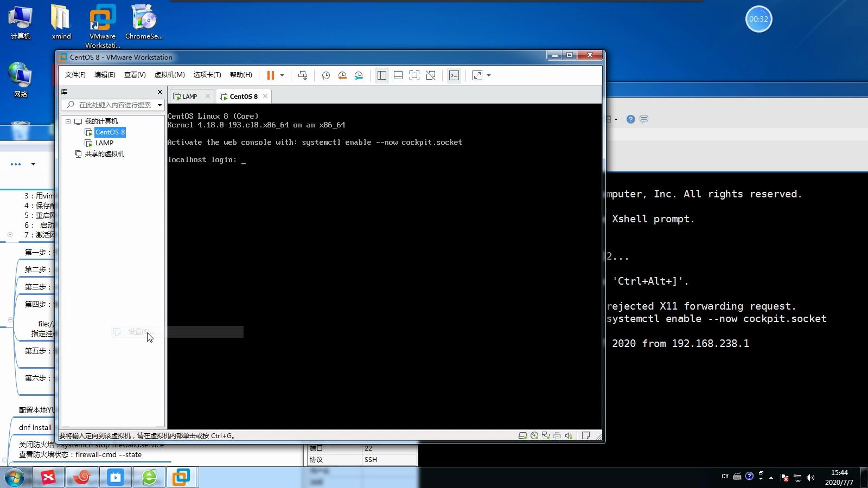Click the printer status bar icon
Viewport: 868px width, 488px height.
tap(557, 435)
